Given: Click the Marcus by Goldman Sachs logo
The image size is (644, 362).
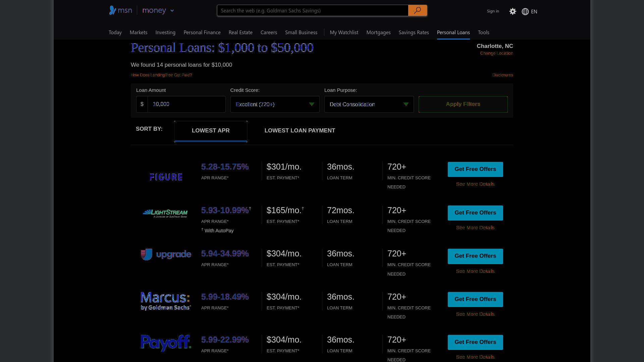Looking at the screenshot, I should pos(166,301).
